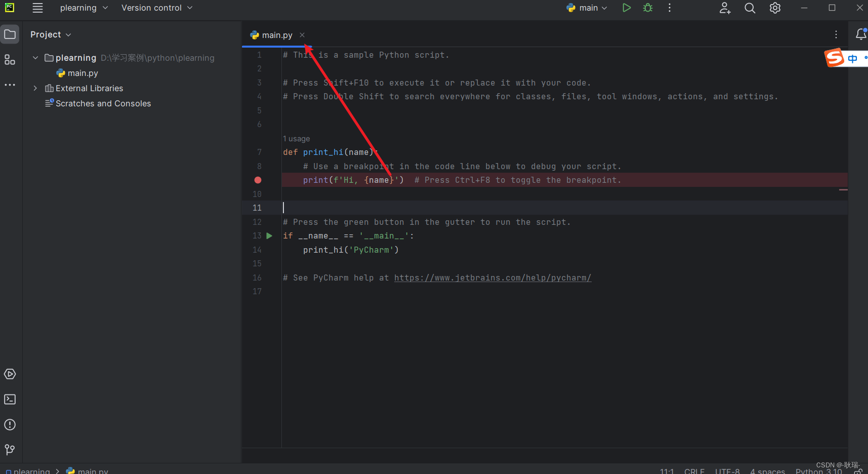Open editor tab options menu
The width and height of the screenshot is (868, 474).
(x=836, y=34)
